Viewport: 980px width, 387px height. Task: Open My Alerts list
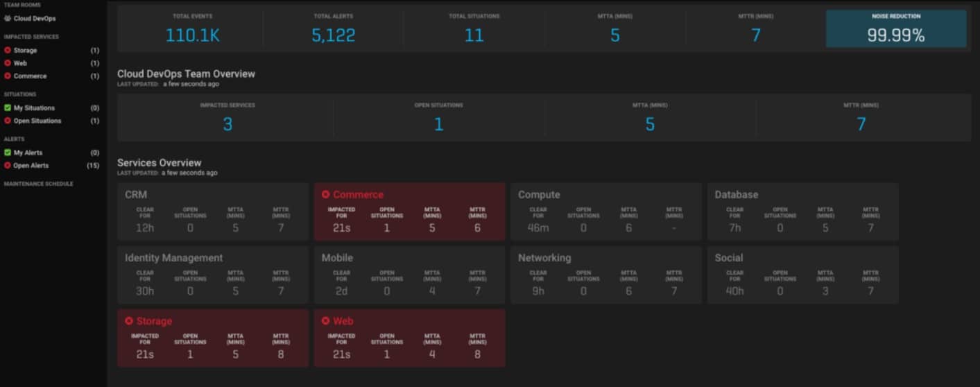click(x=28, y=153)
